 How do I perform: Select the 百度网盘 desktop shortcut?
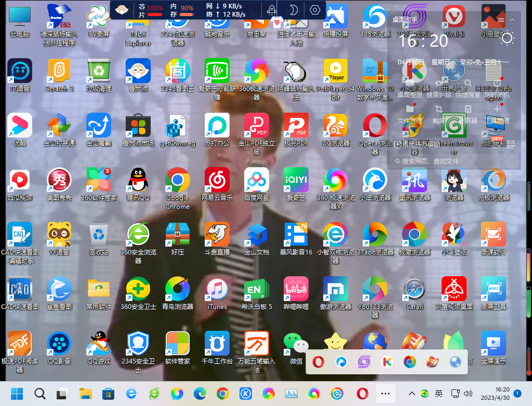[x=257, y=180]
